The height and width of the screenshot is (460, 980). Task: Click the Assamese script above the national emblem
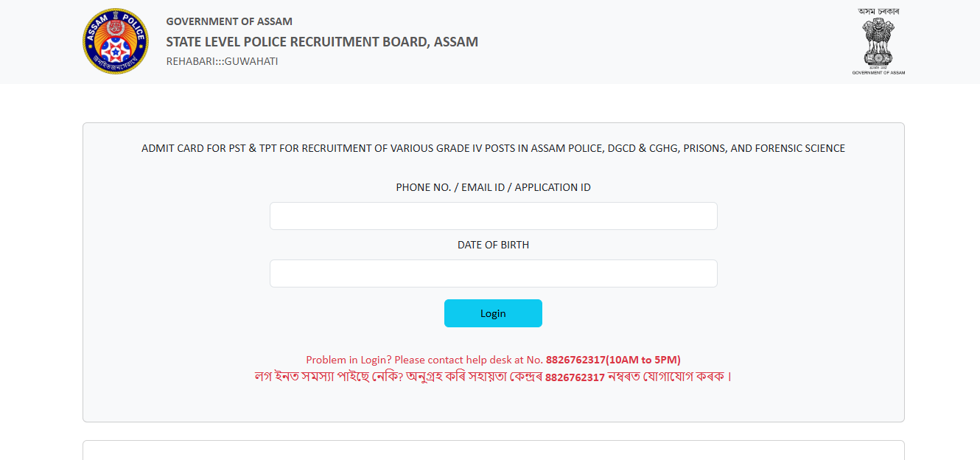tap(878, 10)
